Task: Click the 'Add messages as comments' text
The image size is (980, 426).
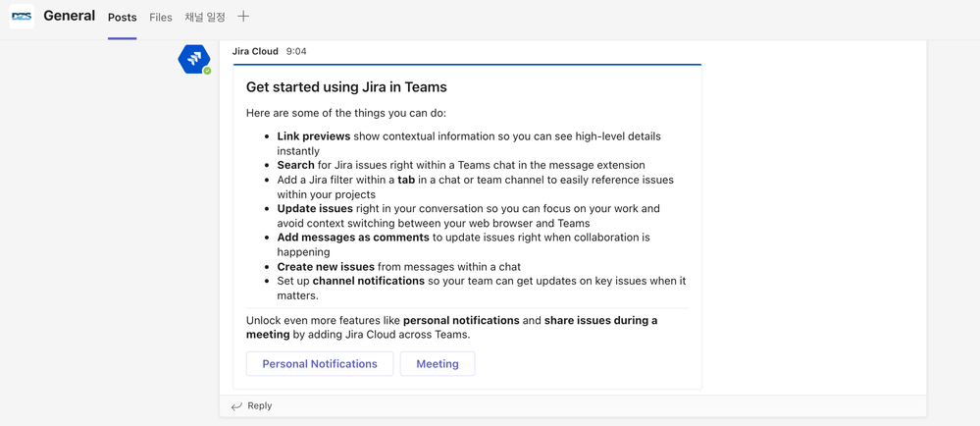Action: click(x=353, y=238)
